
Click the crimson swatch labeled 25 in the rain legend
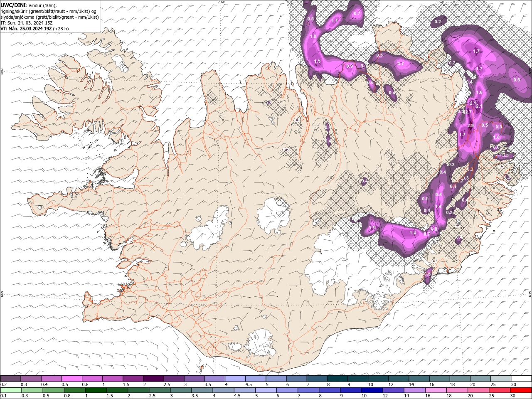pyautogui.click(x=500, y=390)
